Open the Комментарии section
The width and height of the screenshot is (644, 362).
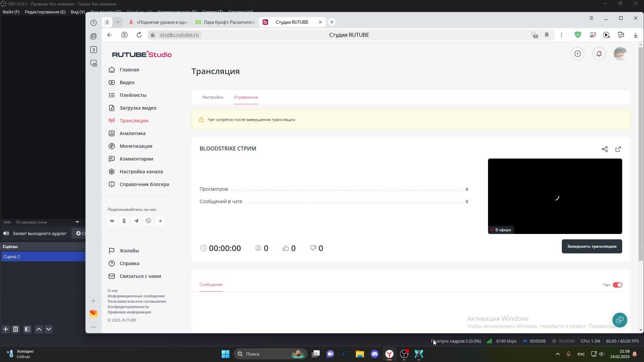(x=136, y=159)
